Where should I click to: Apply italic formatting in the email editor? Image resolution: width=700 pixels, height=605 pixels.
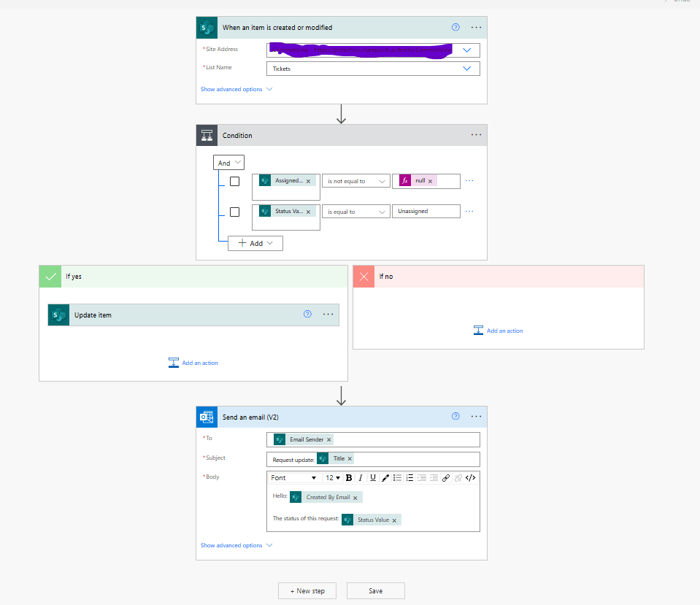pos(361,477)
